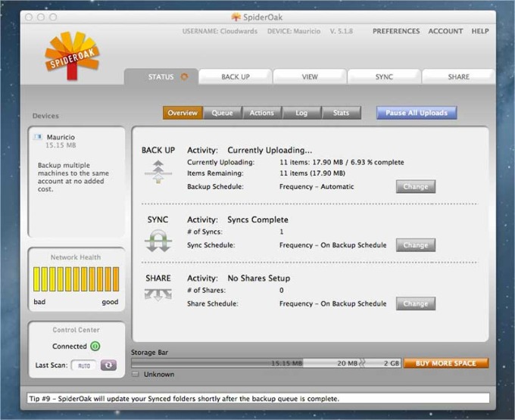Click the Network Health meter
Screen dimensions: 515x420
click(x=76, y=279)
